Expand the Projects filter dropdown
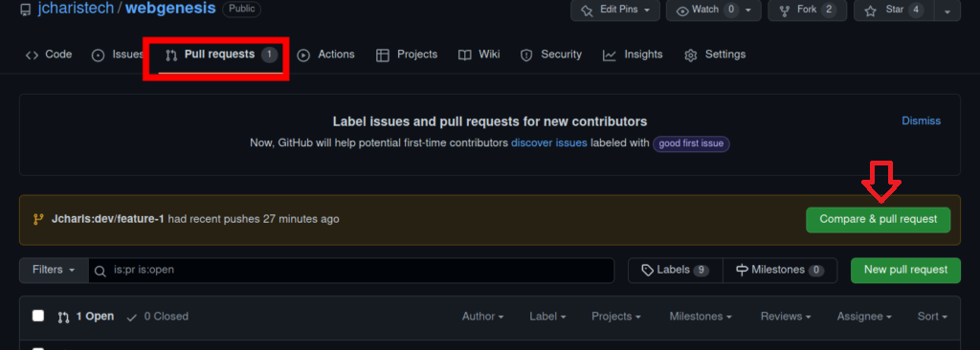The height and width of the screenshot is (350, 980). tap(616, 317)
